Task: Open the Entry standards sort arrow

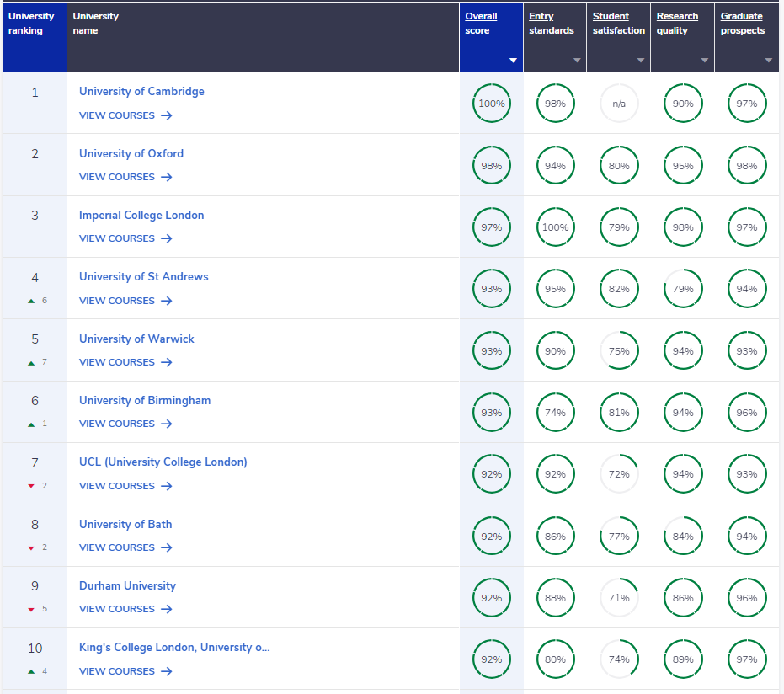Action: click(577, 61)
